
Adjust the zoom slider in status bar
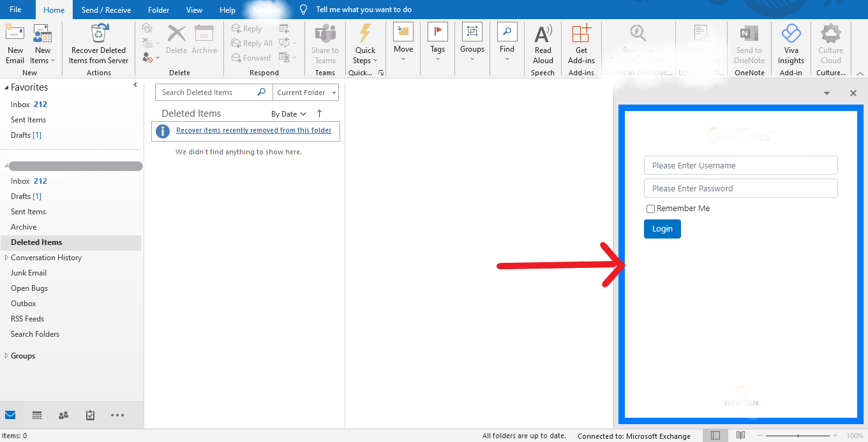[798, 436]
